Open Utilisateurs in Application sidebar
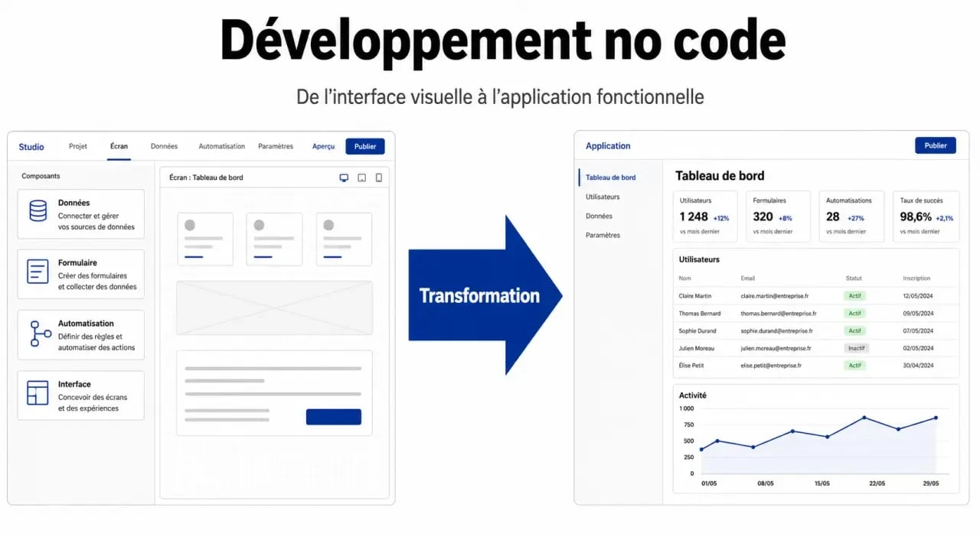 pos(603,197)
